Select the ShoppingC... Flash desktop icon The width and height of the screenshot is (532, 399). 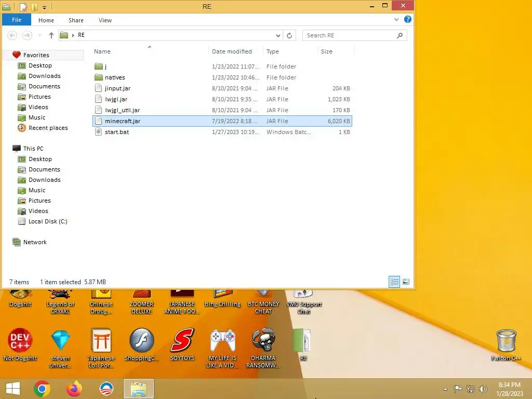(141, 344)
